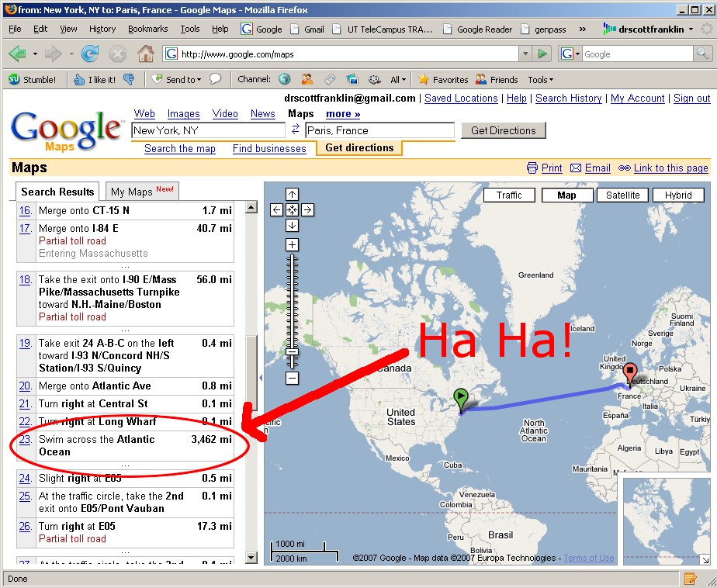Viewport: 717px width, 588px height.
Task: Click the red destination marker near France
Action: click(630, 373)
